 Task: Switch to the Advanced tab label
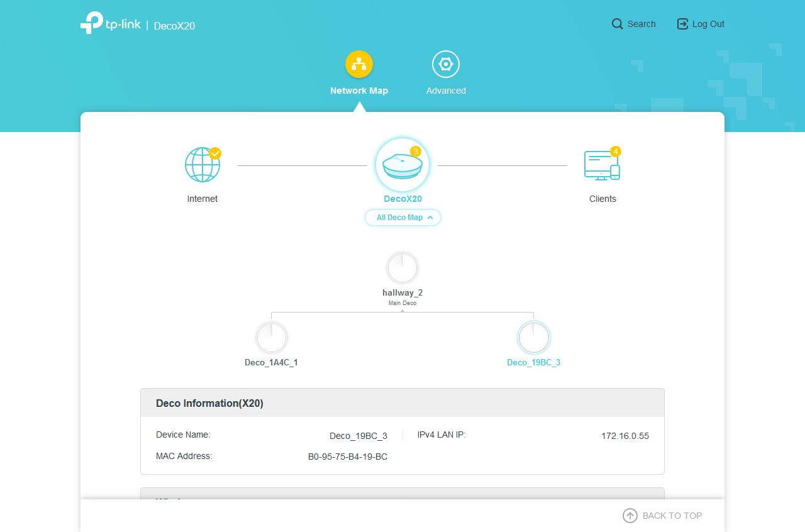pyautogui.click(x=446, y=91)
